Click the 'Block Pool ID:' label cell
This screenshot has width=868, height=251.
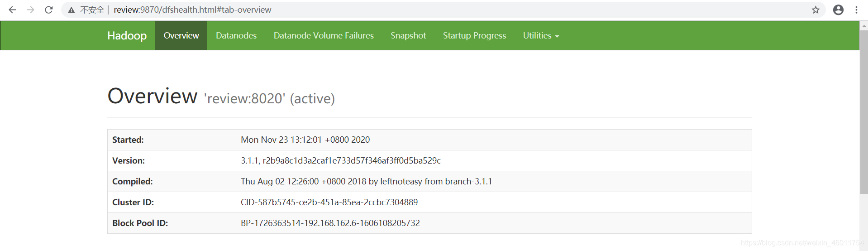point(172,223)
